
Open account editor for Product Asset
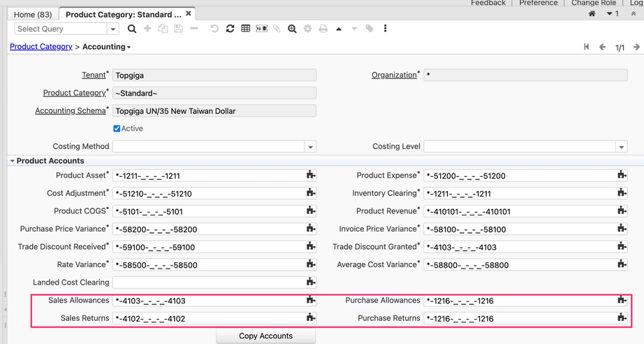pos(311,175)
